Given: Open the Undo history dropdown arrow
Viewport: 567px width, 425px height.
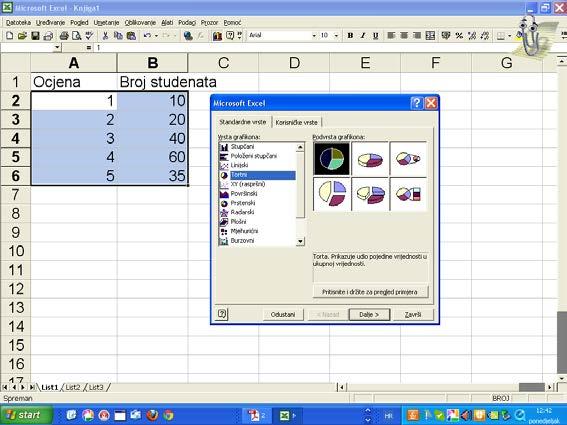Looking at the screenshot, I should tap(156, 35).
